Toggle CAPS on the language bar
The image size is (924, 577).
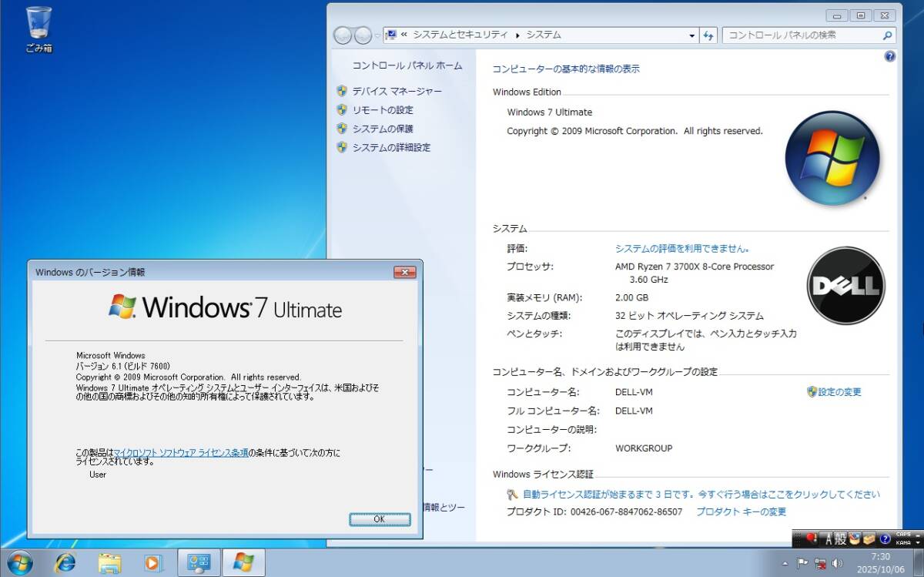pyautogui.click(x=903, y=535)
